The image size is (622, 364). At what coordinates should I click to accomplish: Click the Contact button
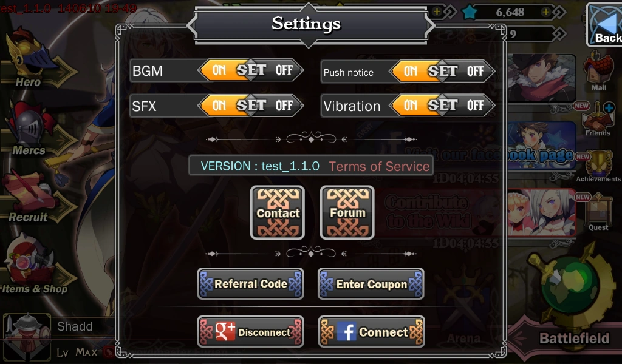(x=278, y=213)
